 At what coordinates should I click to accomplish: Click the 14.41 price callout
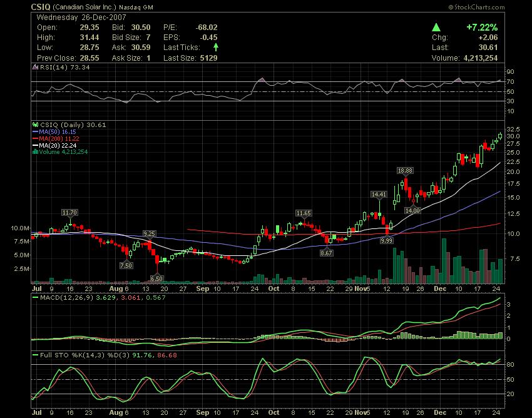click(379, 195)
